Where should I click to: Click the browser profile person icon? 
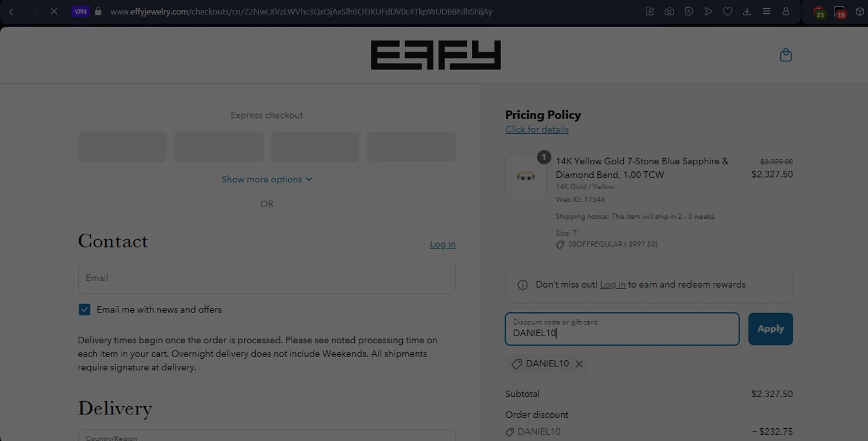click(x=786, y=12)
